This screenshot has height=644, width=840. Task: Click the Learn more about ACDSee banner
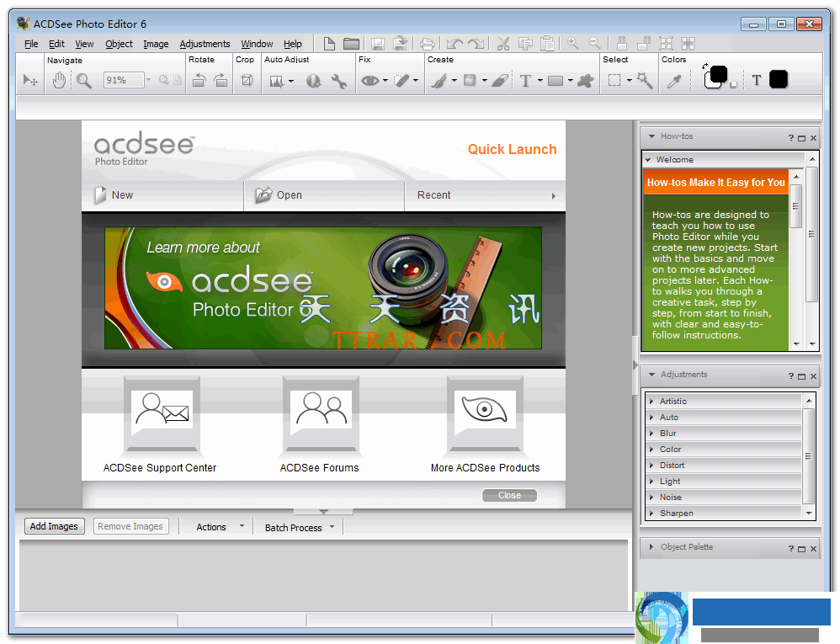(x=323, y=288)
